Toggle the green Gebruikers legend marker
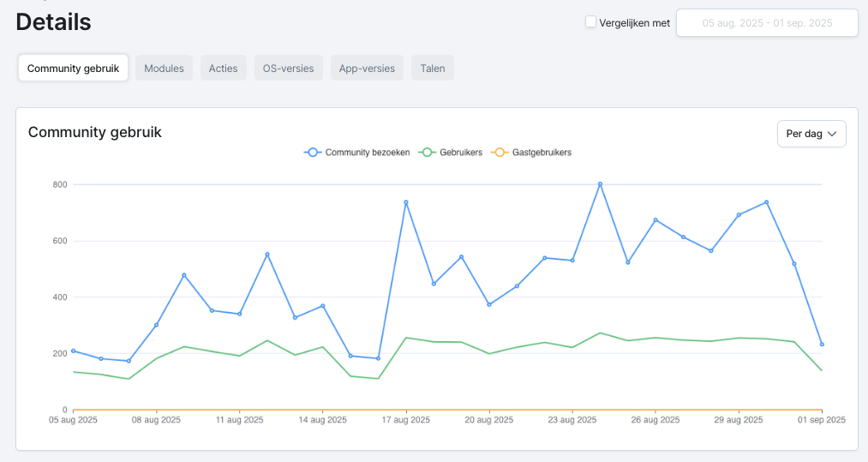This screenshot has width=868, height=462. click(x=427, y=153)
